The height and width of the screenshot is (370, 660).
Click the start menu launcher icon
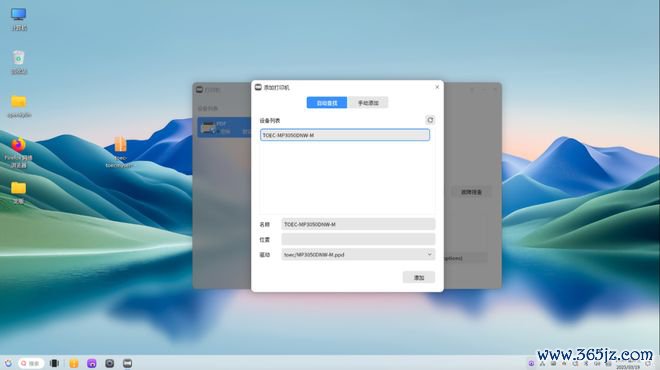(x=8, y=363)
